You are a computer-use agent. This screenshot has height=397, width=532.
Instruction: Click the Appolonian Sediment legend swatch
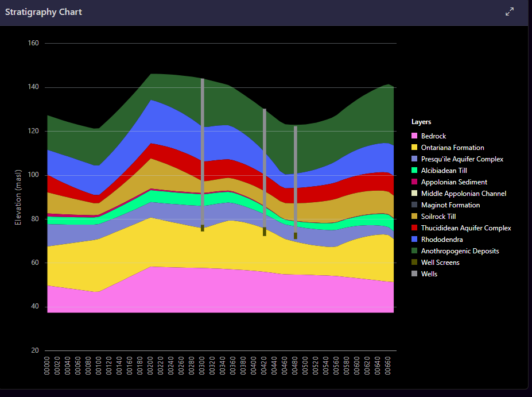coord(414,182)
